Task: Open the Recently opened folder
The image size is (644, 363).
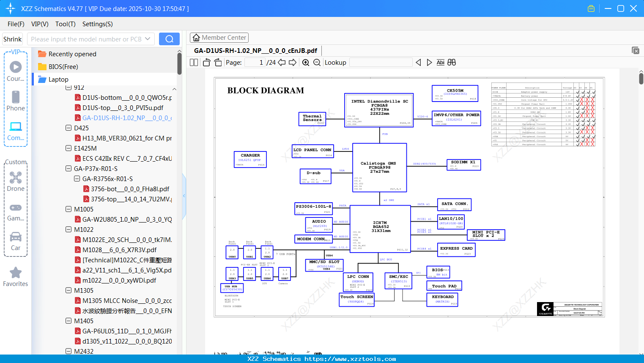Action: click(x=72, y=54)
